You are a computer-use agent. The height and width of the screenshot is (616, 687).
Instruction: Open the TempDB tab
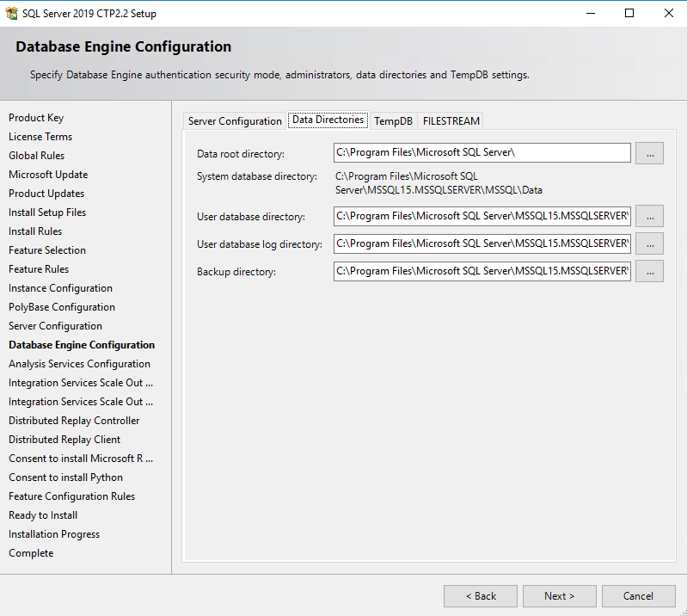[x=394, y=121]
